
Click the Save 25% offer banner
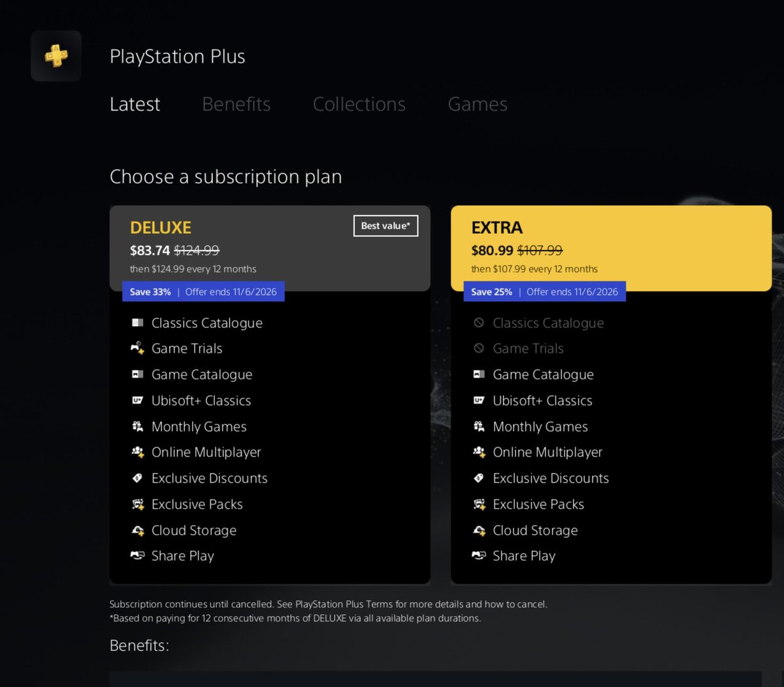(x=544, y=292)
